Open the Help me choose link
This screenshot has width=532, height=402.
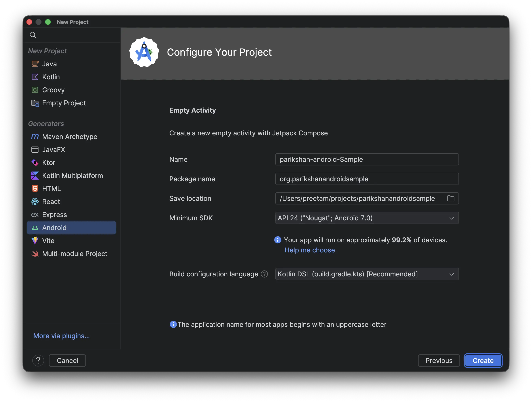click(309, 250)
